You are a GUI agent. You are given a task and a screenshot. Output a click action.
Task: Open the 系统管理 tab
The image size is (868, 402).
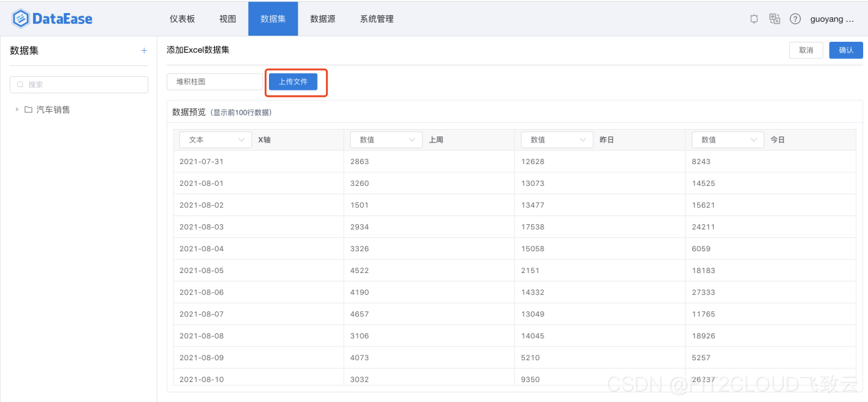click(377, 19)
